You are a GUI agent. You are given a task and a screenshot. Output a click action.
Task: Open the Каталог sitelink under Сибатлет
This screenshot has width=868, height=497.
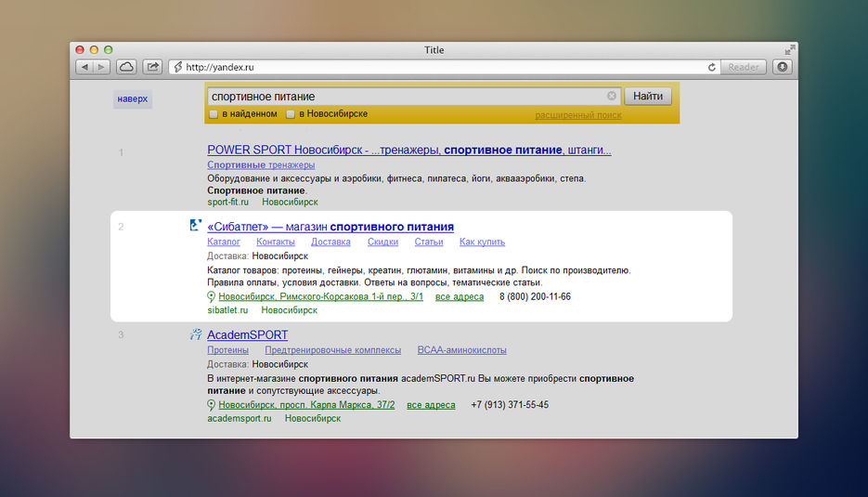pos(224,242)
